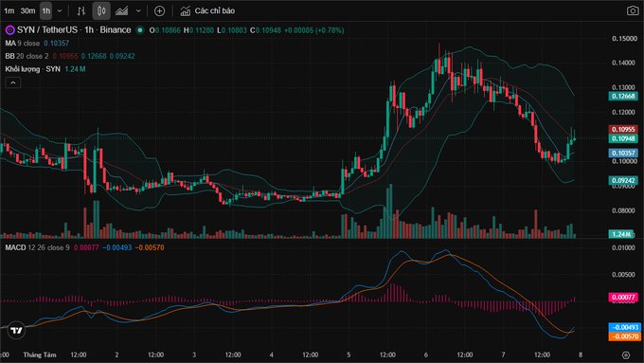The image size is (644, 363).
Task: Collapse the indicator legend with the caret button
Action: pos(13,83)
